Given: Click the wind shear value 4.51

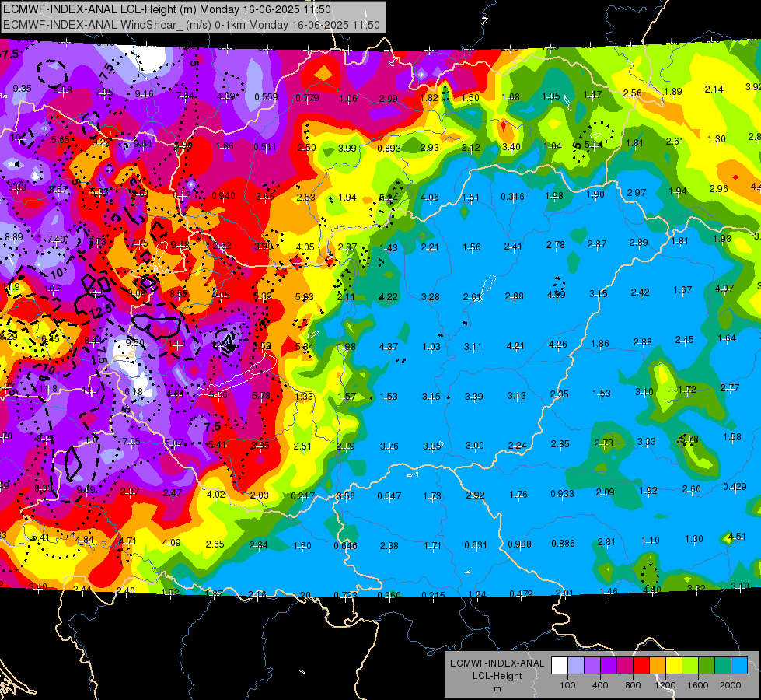Looking at the screenshot, I should click(737, 537).
